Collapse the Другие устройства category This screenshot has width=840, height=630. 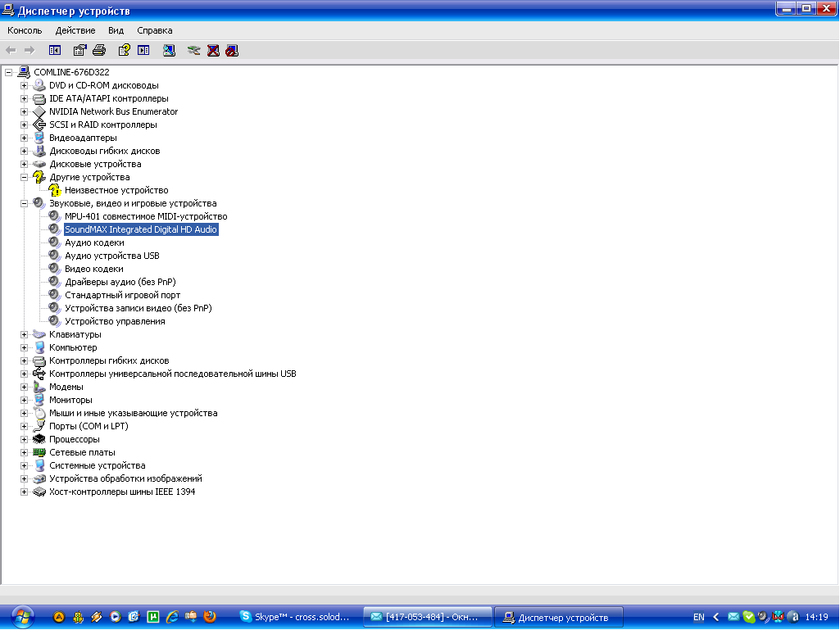[24, 177]
